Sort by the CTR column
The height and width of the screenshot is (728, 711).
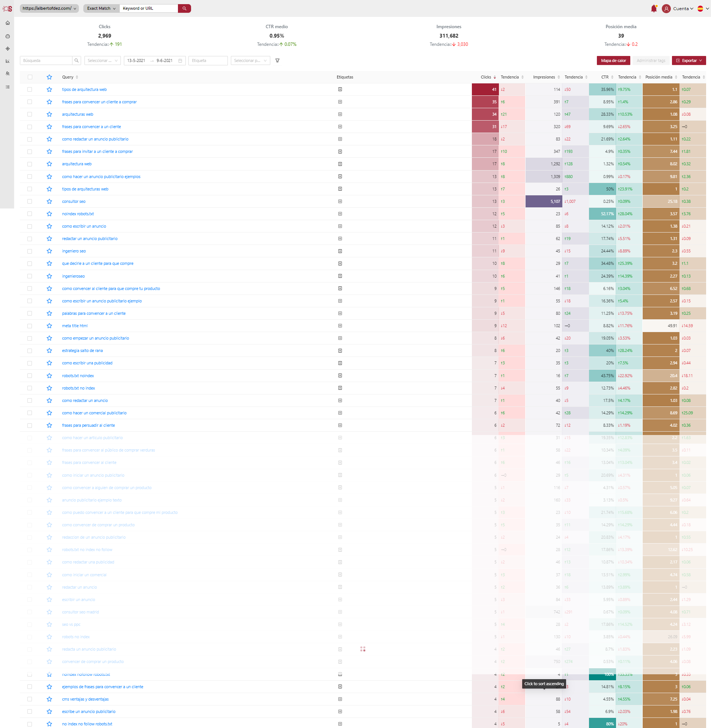[x=607, y=77]
